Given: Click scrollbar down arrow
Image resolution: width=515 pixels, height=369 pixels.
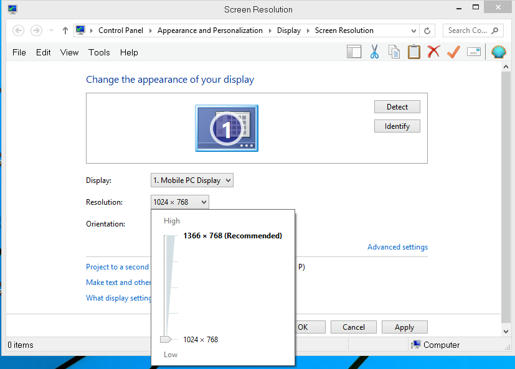Looking at the screenshot, I should click(x=506, y=331).
